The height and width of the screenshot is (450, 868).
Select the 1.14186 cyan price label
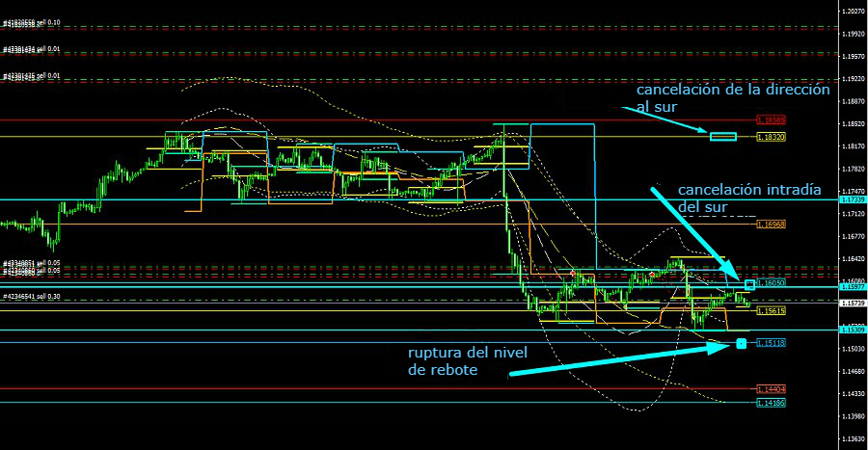point(771,403)
